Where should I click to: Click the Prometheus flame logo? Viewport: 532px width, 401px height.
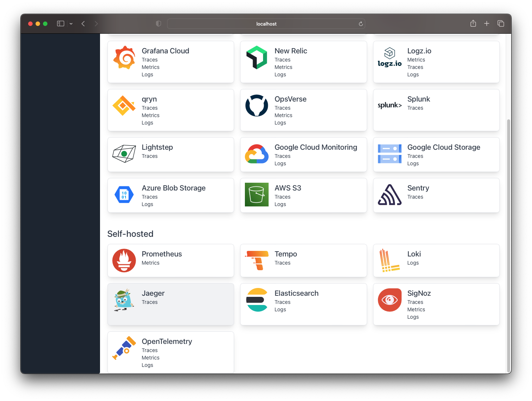124,261
